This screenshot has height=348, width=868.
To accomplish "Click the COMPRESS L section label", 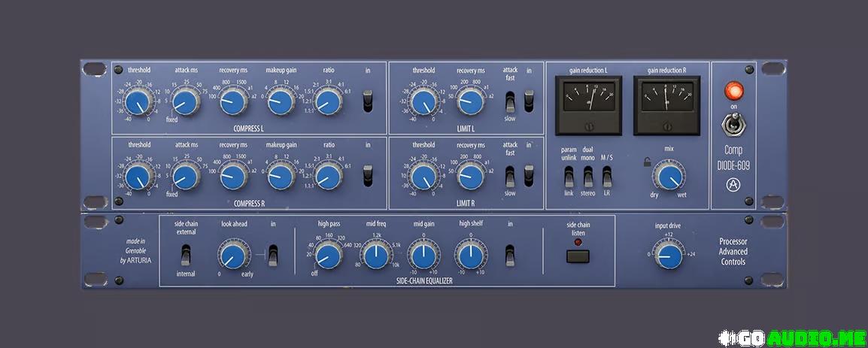I will click(249, 129).
